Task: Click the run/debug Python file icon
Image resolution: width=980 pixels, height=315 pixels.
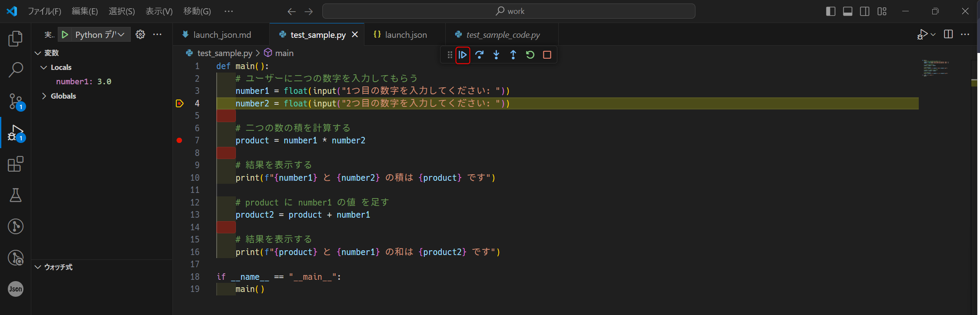Action: click(x=922, y=34)
